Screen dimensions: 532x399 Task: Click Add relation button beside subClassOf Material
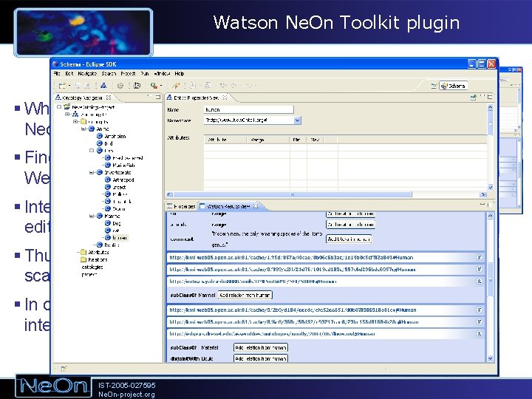click(x=261, y=347)
